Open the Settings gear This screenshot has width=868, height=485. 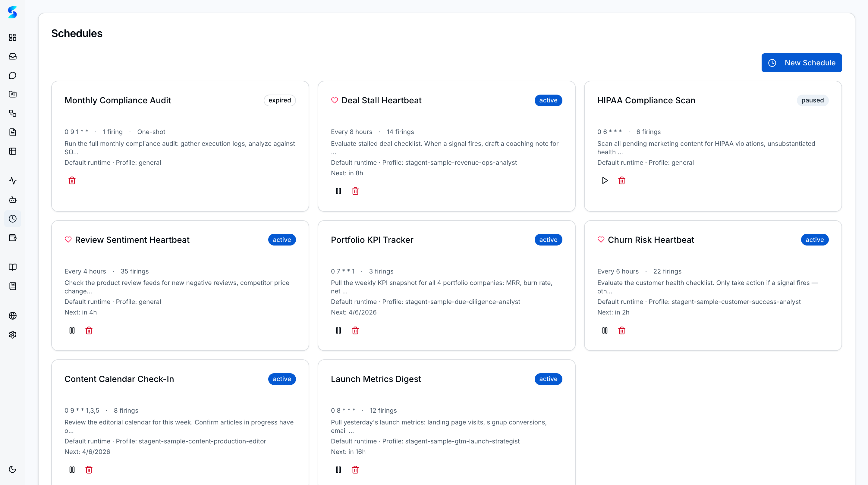coord(12,334)
